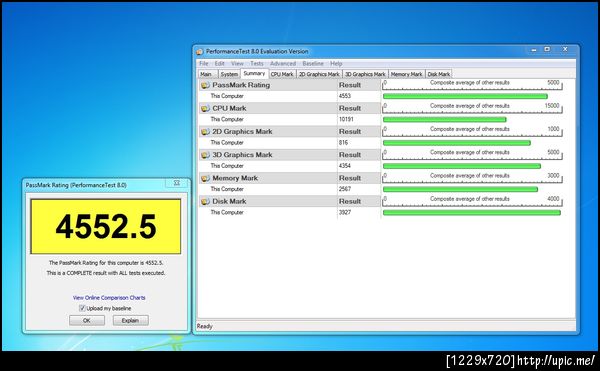Image resolution: width=600 pixels, height=371 pixels.
Task: Click the Result header beside Memory Mark
Action: (x=350, y=178)
